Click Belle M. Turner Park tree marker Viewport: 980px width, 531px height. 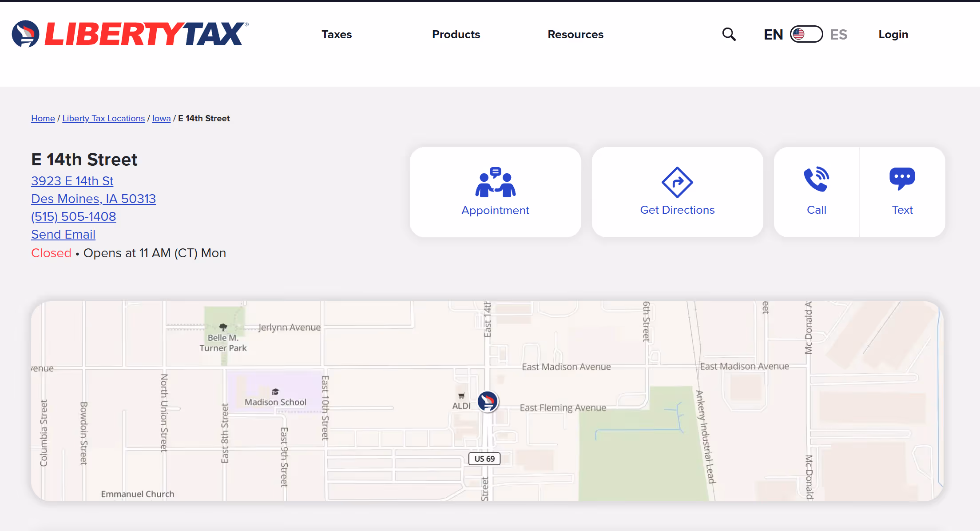click(223, 327)
